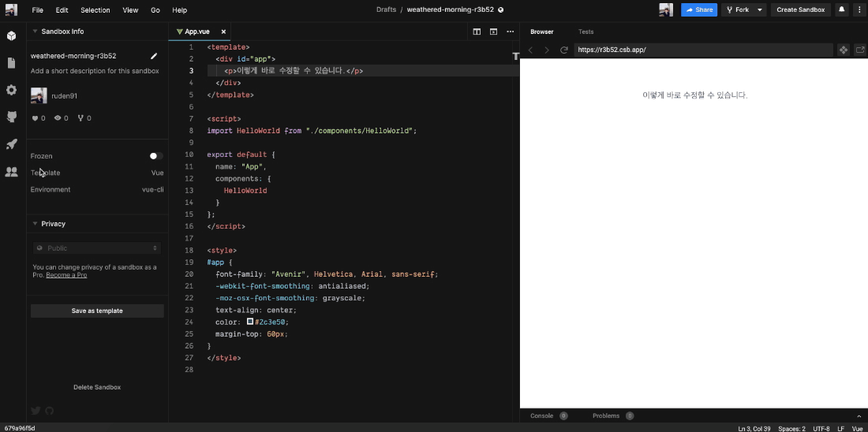Open the Problems panel
Viewport: 868px width, 432px height.
pos(613,416)
